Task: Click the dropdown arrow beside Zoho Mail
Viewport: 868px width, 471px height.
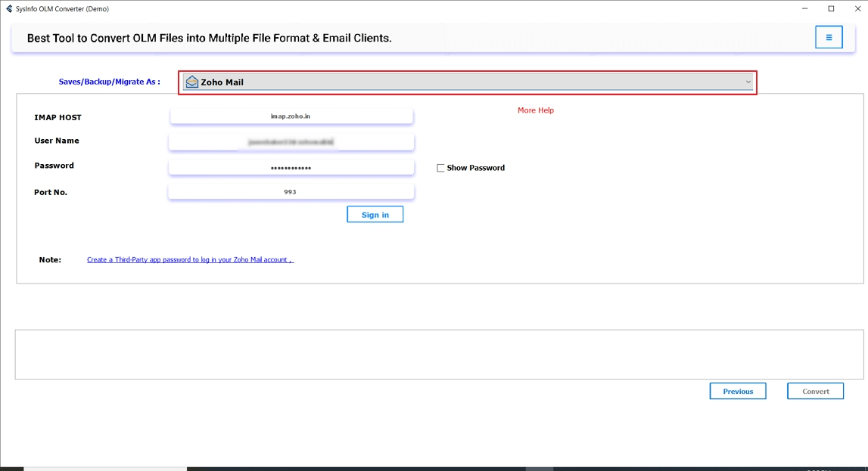Action: [x=748, y=82]
